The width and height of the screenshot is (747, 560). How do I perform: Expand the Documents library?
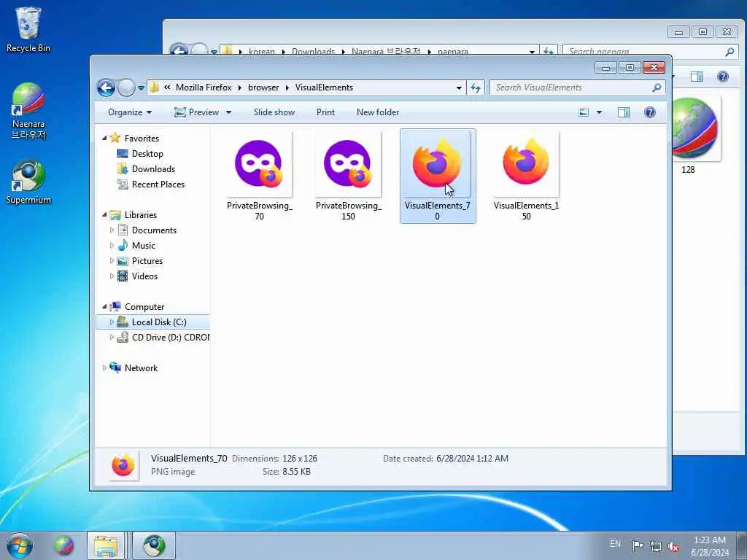pyautogui.click(x=112, y=230)
